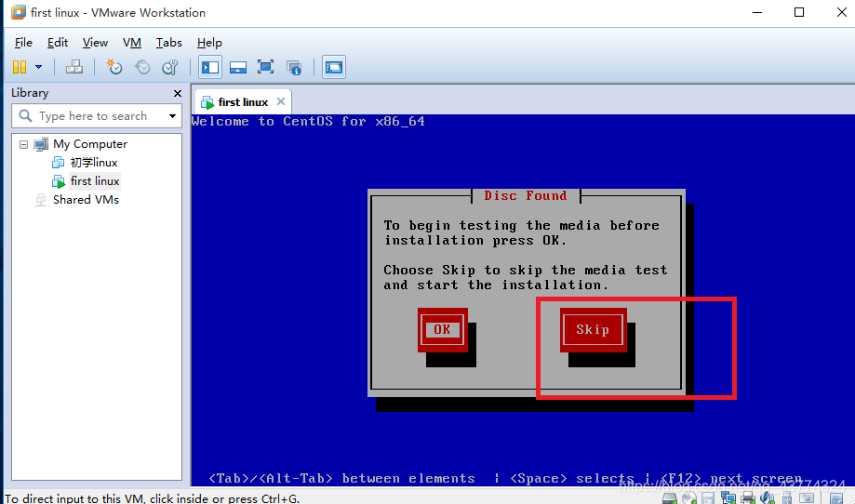
Task: Click the VMware Workstation title bar logo
Action: 19,12
